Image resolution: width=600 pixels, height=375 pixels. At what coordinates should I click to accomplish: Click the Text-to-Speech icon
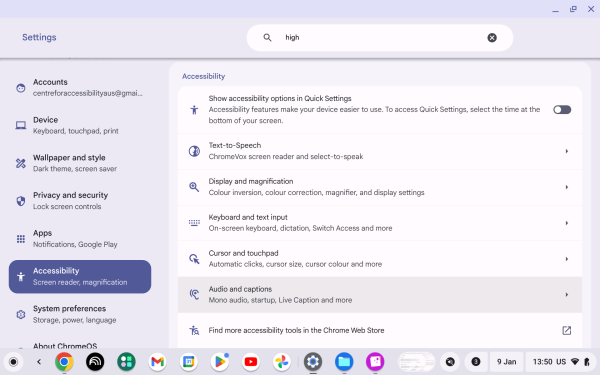[194, 151]
